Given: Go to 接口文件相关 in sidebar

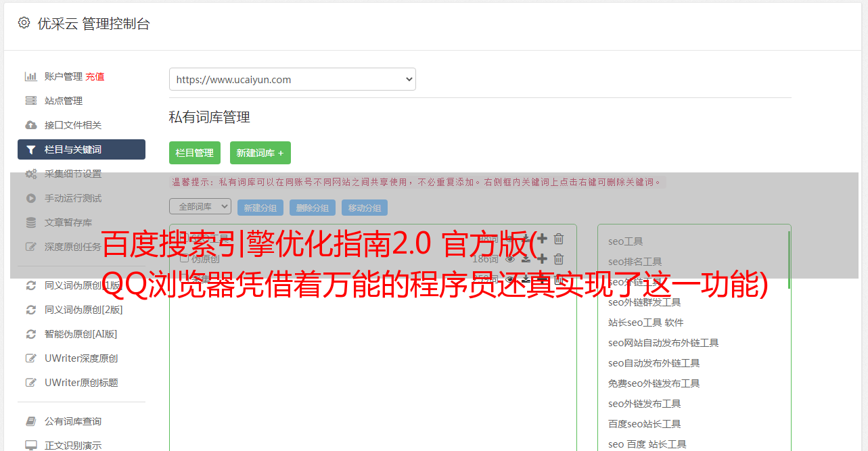Looking at the screenshot, I should [x=73, y=125].
